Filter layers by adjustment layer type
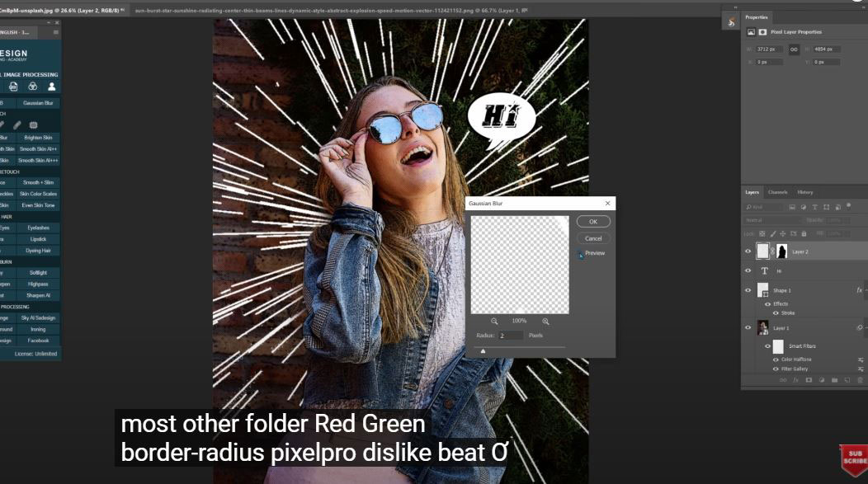868x484 pixels. pos(804,207)
